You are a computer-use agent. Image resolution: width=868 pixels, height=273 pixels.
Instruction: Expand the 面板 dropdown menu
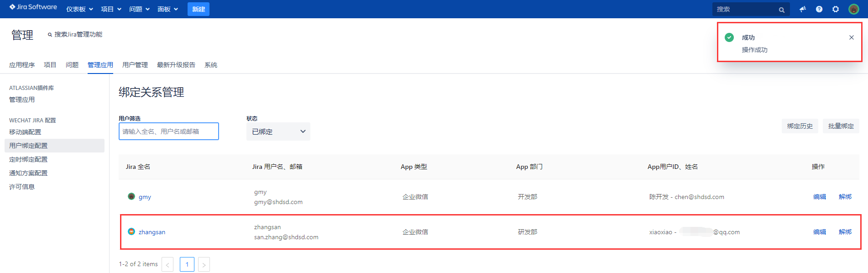pyautogui.click(x=167, y=9)
